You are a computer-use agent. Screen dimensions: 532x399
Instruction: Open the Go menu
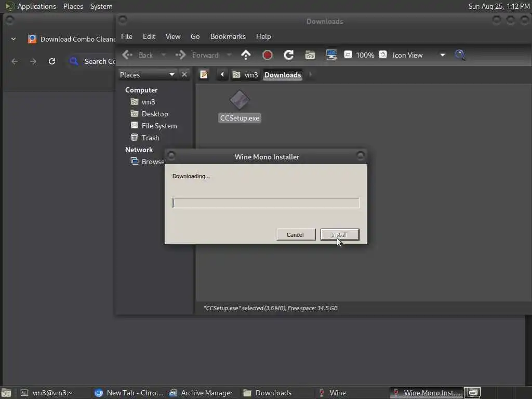pos(195,37)
